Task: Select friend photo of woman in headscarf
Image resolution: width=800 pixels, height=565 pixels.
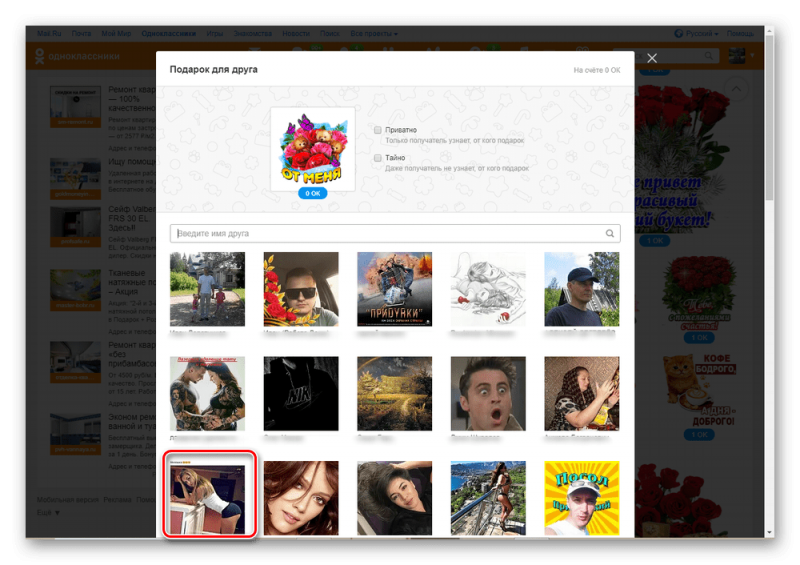Action: 582,394
